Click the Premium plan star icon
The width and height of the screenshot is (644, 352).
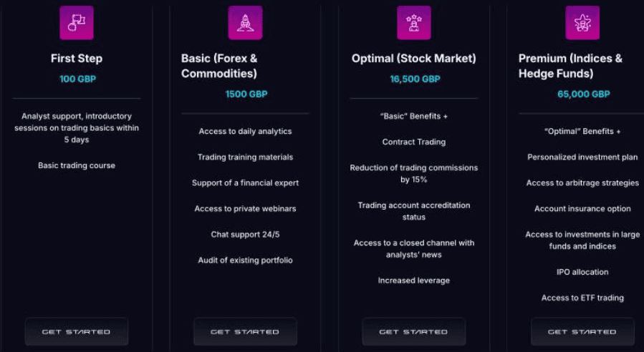click(x=582, y=22)
